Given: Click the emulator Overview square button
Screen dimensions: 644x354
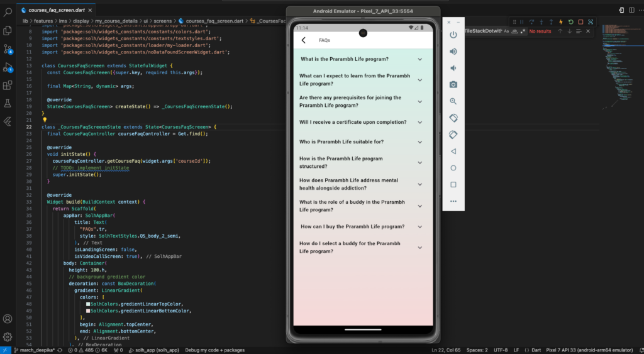Looking at the screenshot, I should pos(453,184).
